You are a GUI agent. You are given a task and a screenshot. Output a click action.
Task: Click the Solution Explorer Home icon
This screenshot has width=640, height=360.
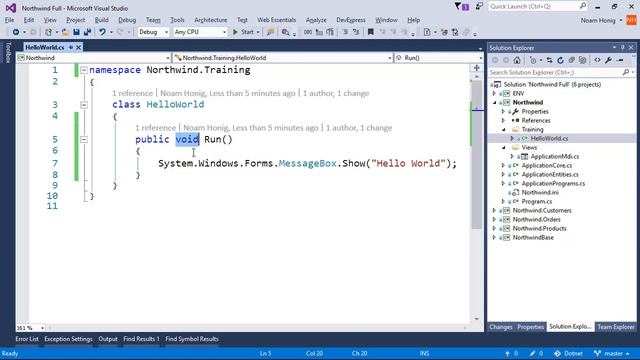[517, 60]
